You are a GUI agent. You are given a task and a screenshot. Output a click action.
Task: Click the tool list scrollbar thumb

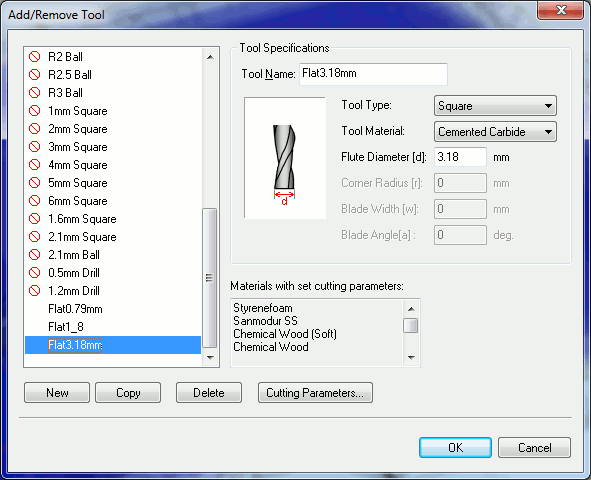tap(210, 278)
